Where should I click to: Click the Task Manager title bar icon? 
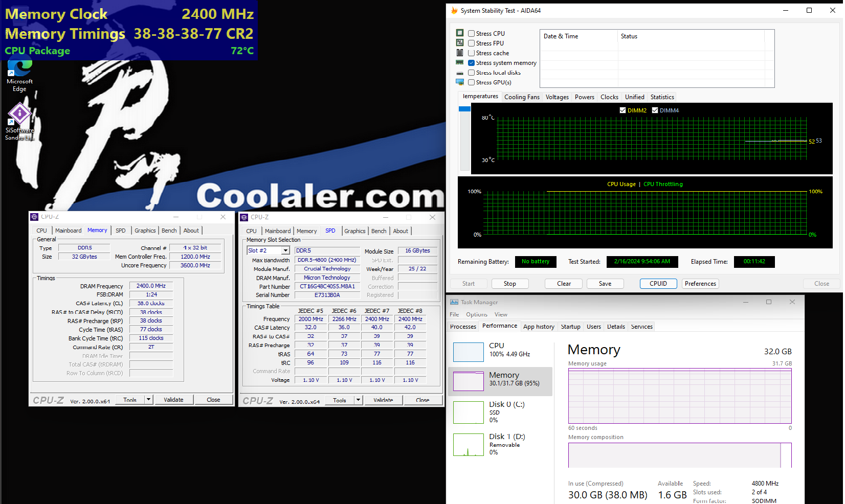pos(454,302)
